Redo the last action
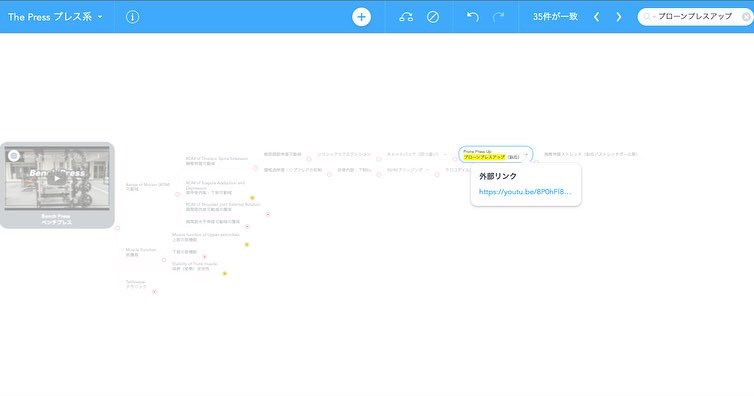This screenshot has height=396, width=754. click(x=499, y=17)
